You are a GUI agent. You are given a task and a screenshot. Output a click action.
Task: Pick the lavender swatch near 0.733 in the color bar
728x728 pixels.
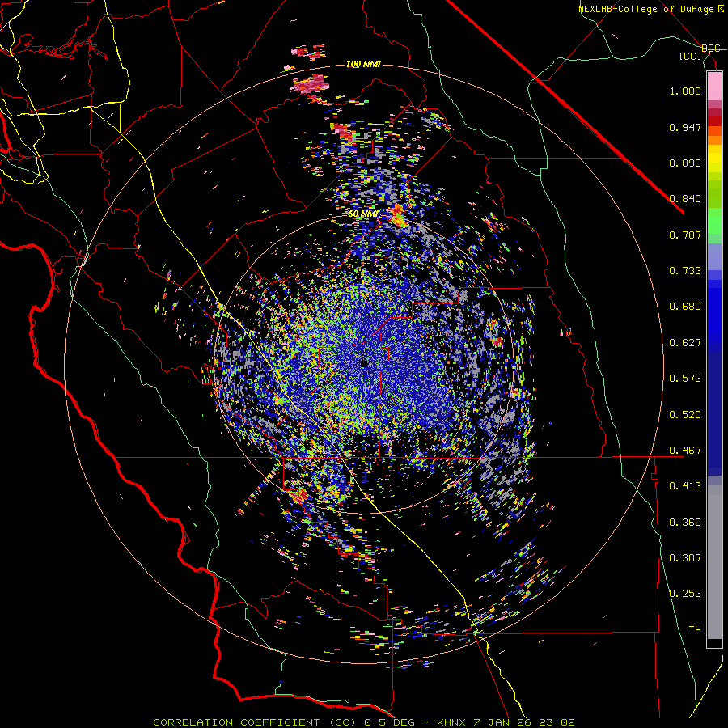click(714, 257)
